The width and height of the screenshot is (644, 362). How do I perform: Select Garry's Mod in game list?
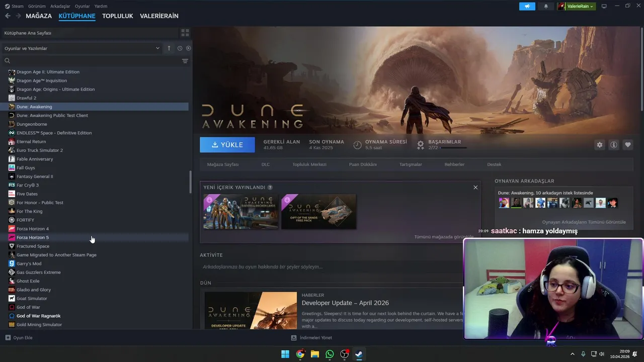tap(96, 263)
